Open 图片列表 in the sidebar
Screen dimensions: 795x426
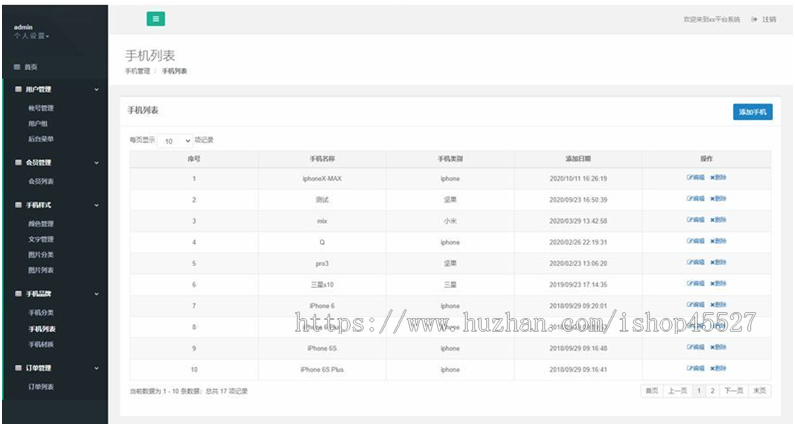click(x=41, y=270)
